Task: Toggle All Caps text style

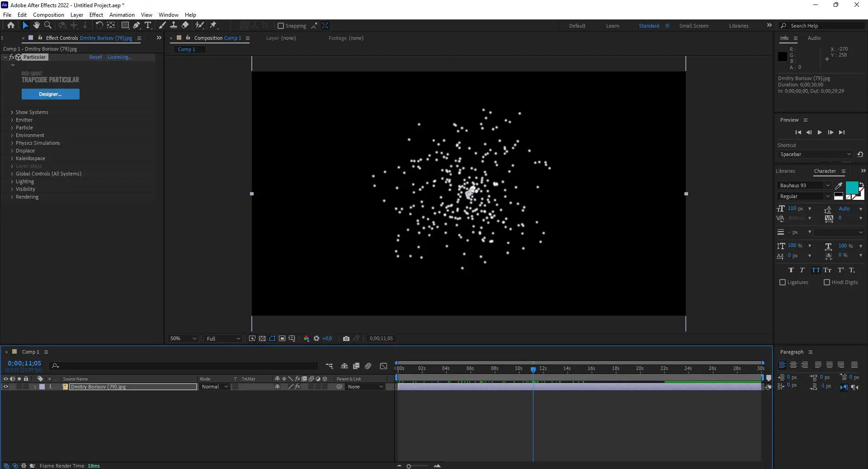Action: 816,270
